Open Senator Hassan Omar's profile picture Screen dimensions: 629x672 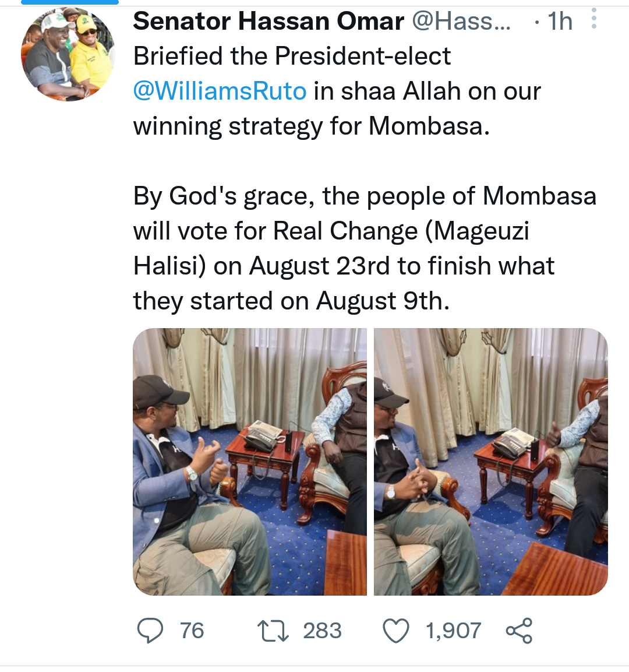coord(68,55)
